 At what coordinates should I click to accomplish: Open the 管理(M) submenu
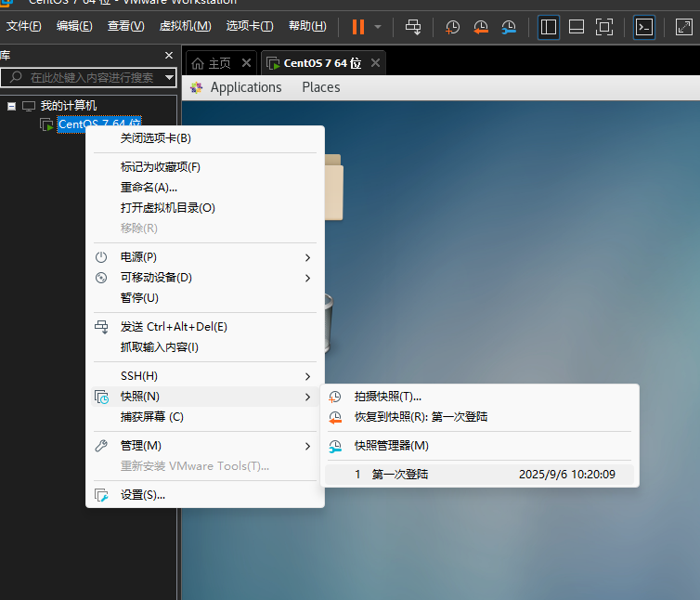[205, 446]
